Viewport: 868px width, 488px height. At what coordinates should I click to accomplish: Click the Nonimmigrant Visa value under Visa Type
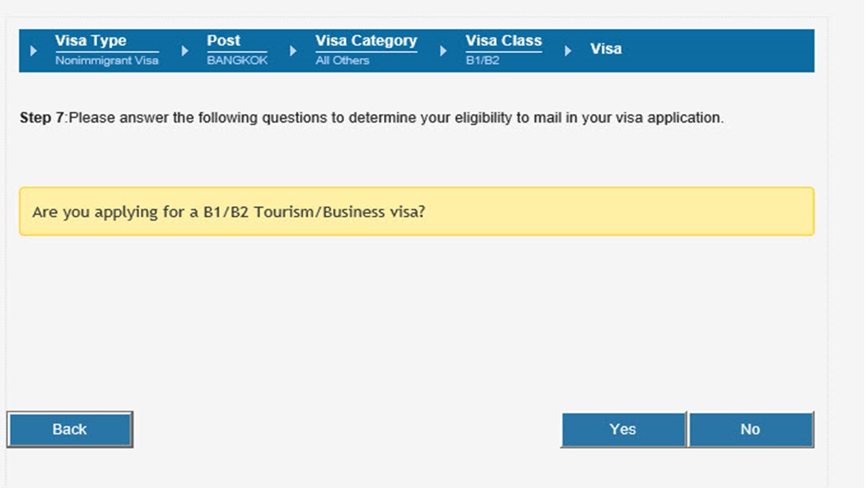(107, 60)
